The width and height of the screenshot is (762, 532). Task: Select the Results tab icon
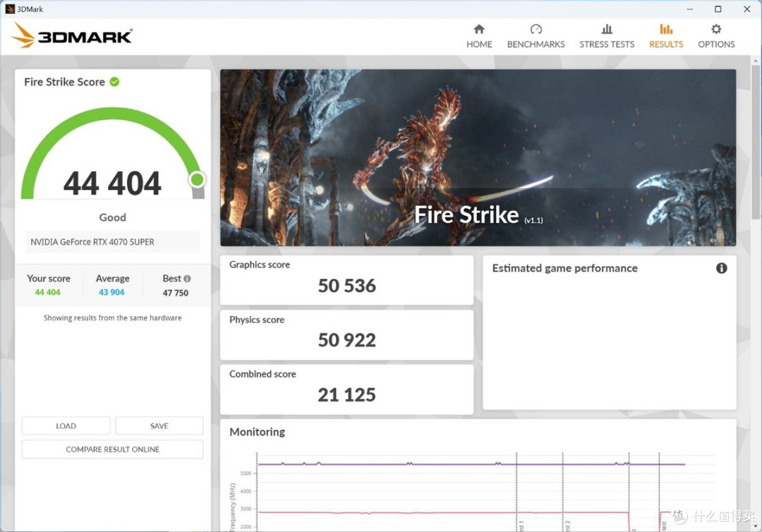[666, 30]
